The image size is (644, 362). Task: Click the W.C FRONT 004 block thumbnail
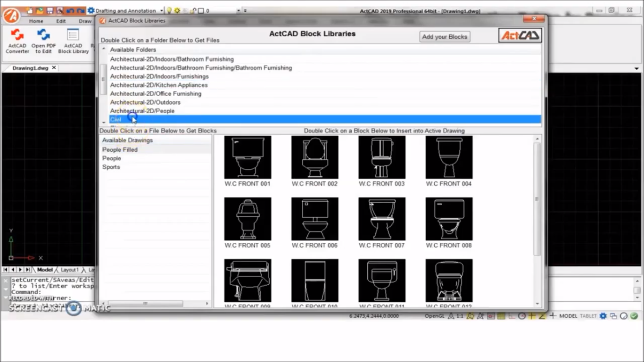click(x=449, y=157)
